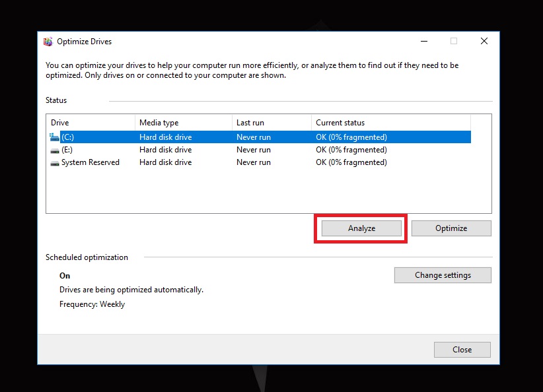Click the Close button at the bottom

tap(462, 350)
